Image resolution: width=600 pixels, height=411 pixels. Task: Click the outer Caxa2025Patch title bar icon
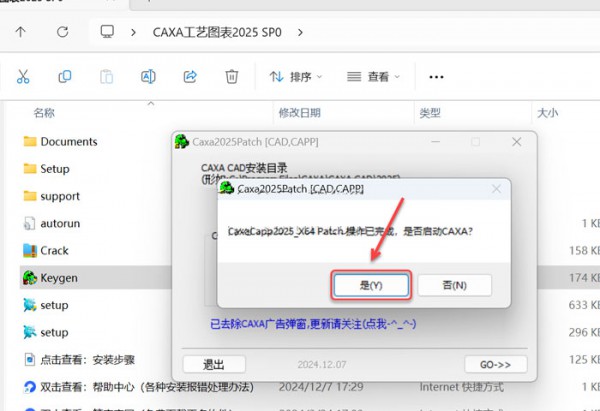pyautogui.click(x=182, y=142)
